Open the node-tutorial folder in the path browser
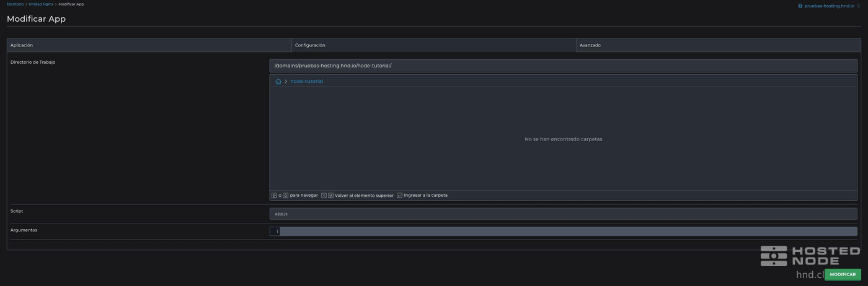Viewport: 868px width, 286px height. 306,81
